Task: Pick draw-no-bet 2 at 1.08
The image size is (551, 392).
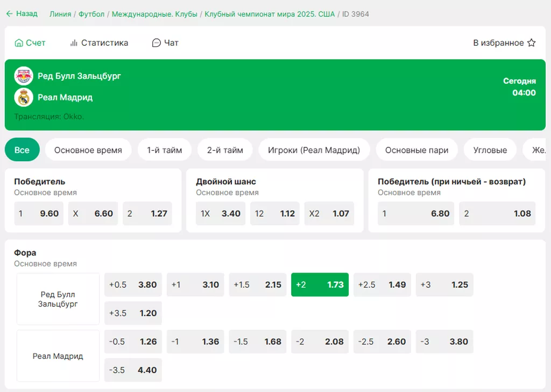Action: (x=497, y=213)
